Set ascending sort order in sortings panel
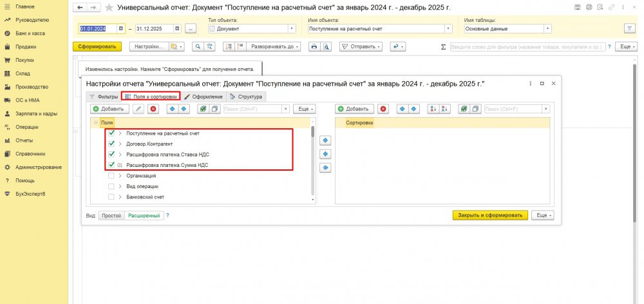The image size is (644, 304). click(x=433, y=109)
